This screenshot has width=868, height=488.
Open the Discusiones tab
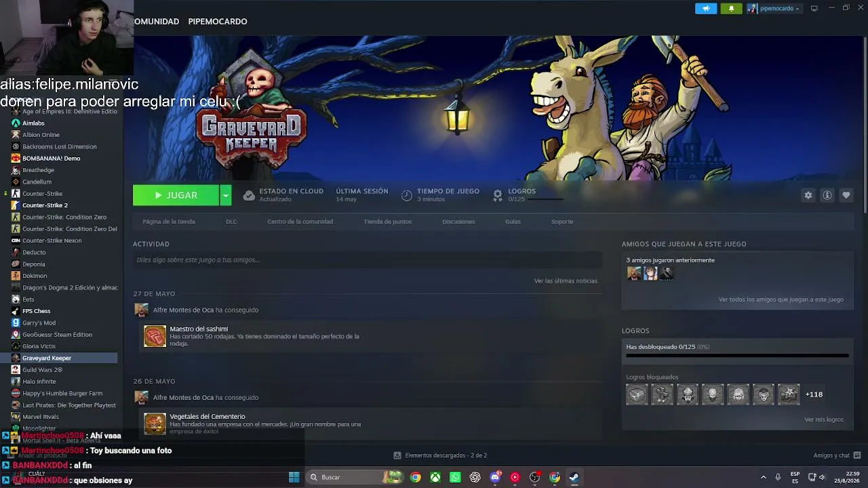458,222
